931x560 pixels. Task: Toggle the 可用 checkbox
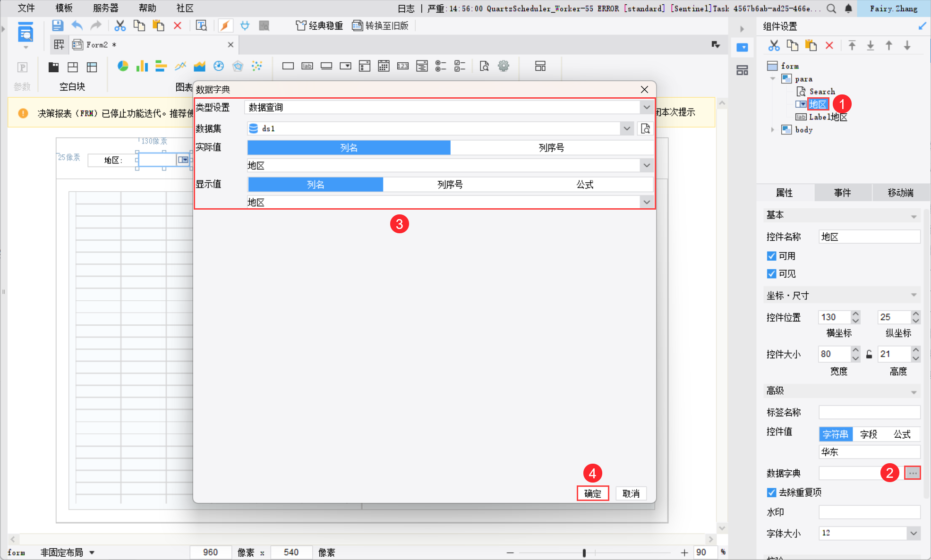[771, 256]
